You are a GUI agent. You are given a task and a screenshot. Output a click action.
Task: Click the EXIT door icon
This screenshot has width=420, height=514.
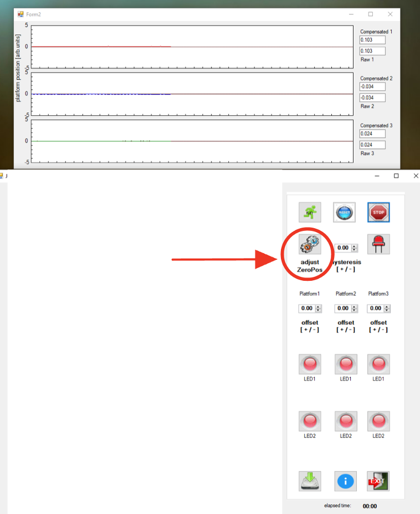pyautogui.click(x=378, y=481)
